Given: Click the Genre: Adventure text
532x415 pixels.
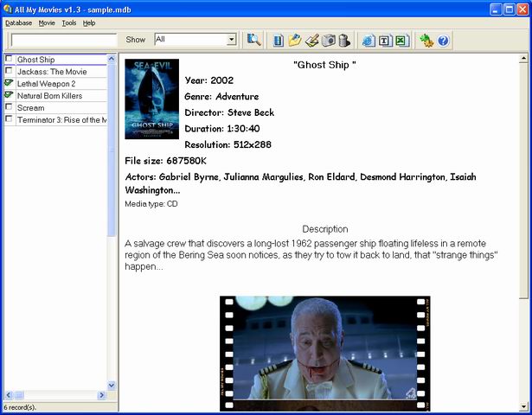Looking at the screenshot, I should coord(221,97).
